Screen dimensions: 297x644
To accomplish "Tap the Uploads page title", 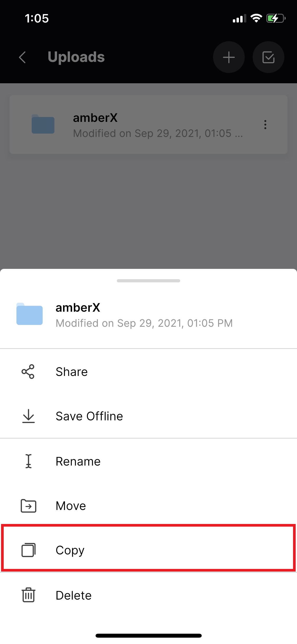I will 76,57.
